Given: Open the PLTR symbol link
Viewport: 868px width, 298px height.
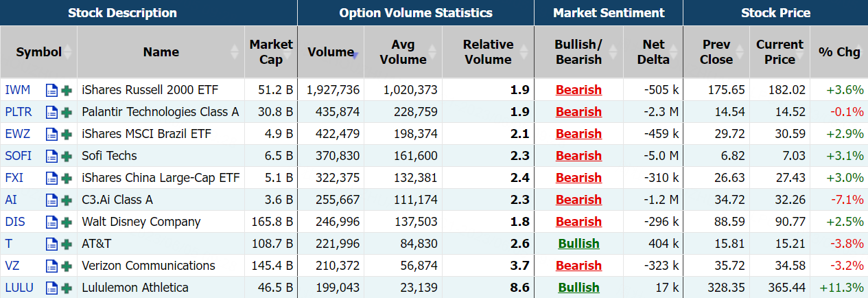Looking at the screenshot, I should [18, 112].
